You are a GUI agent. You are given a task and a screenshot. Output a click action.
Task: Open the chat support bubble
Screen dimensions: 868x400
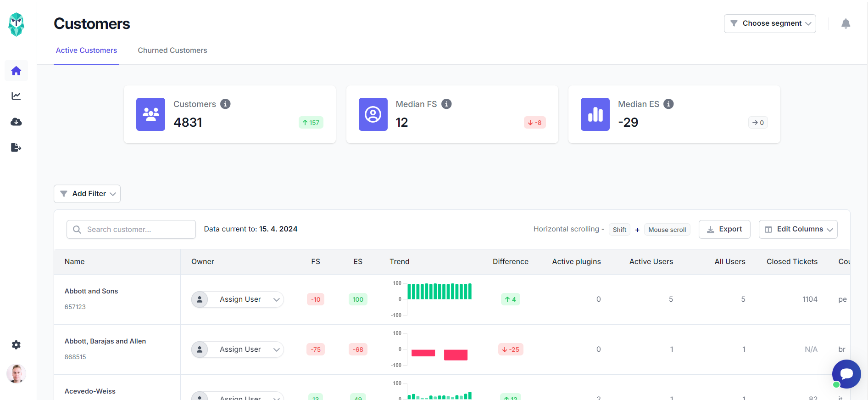[846, 374]
